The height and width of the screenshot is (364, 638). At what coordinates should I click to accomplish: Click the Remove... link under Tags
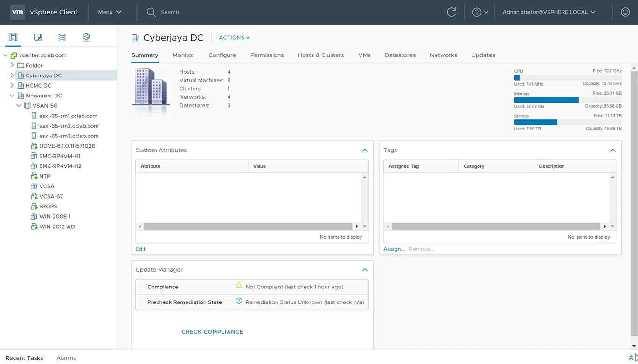click(422, 249)
